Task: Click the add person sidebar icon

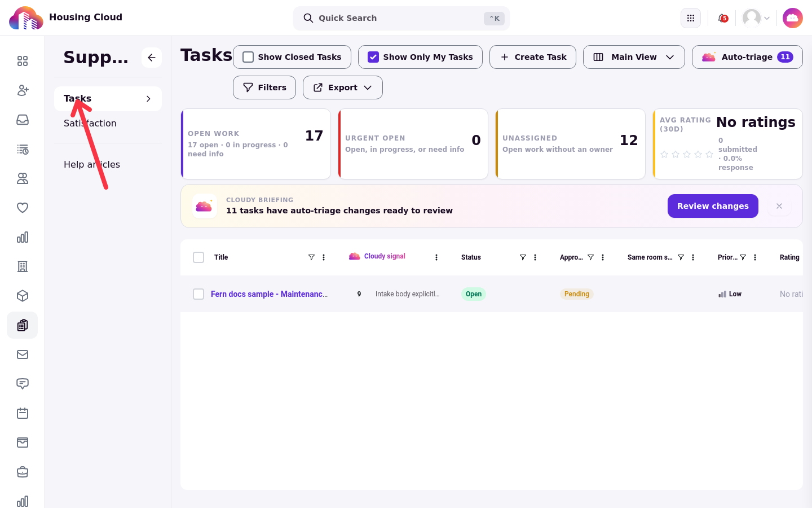Action: click(x=23, y=90)
